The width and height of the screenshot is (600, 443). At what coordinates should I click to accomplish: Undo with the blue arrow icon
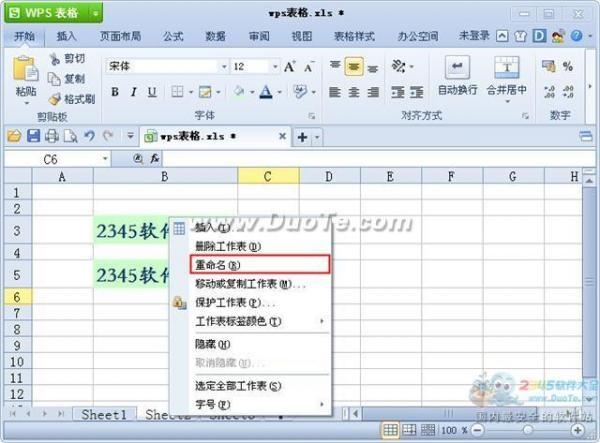click(x=90, y=136)
